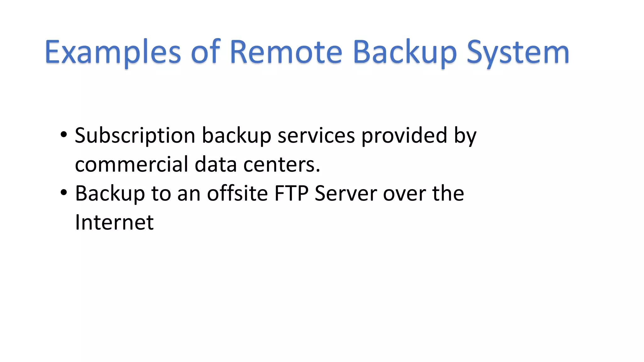The height and width of the screenshot is (362, 644).
Task: Click the first bullet point marker
Action: tap(64, 135)
